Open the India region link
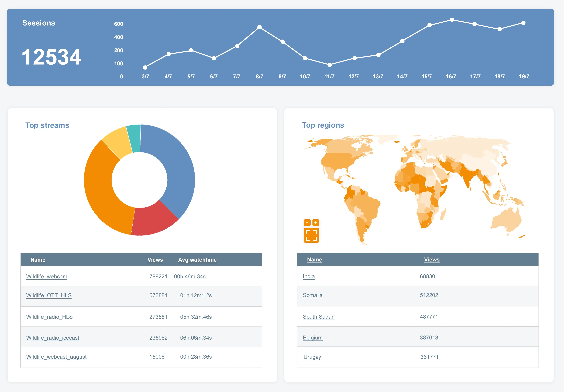564x392 pixels. [x=309, y=276]
